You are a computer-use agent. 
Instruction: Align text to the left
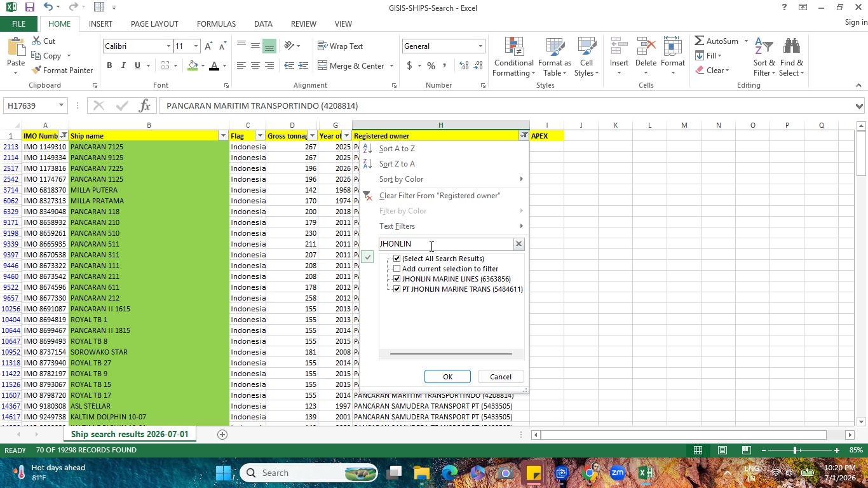(x=241, y=65)
